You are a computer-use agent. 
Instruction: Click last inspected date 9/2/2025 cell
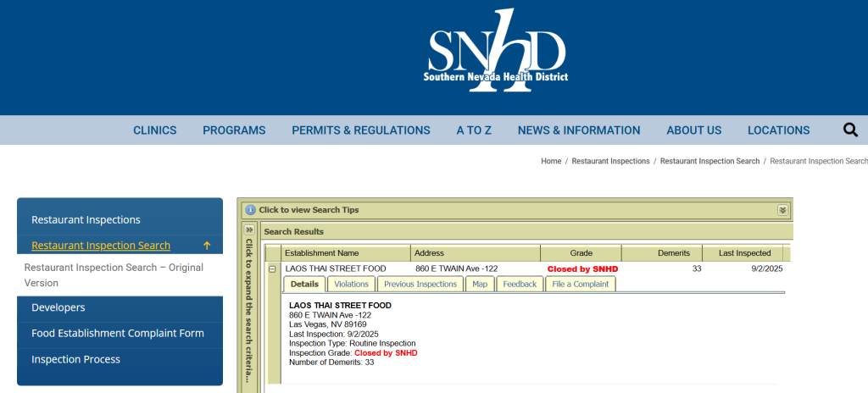tap(766, 269)
